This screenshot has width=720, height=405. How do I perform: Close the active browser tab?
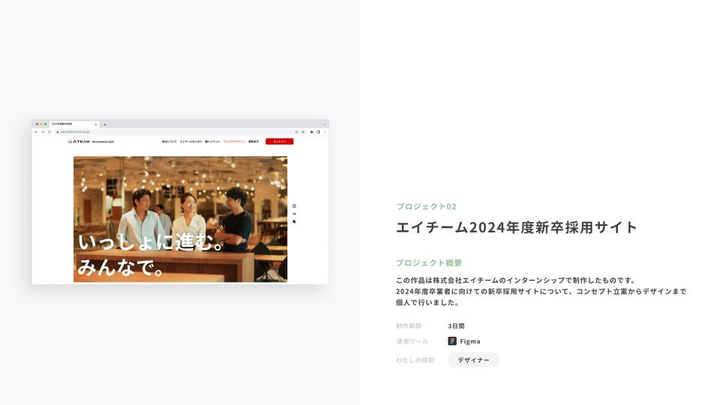click(x=96, y=124)
